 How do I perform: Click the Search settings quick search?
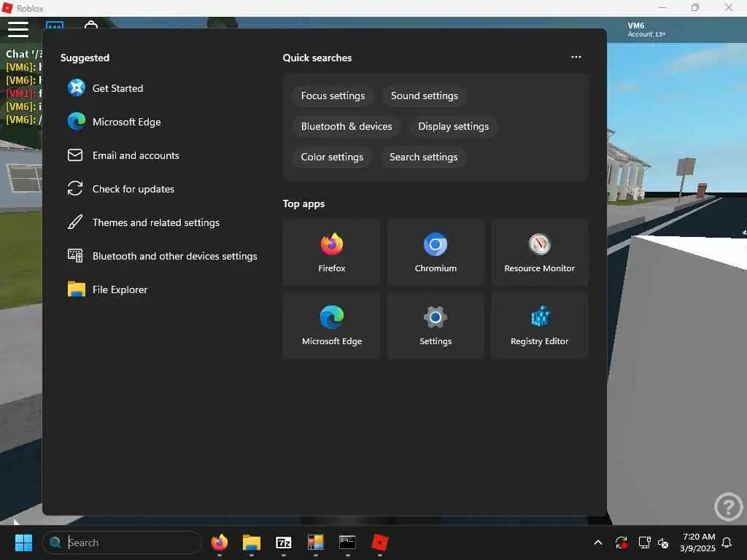[424, 157]
